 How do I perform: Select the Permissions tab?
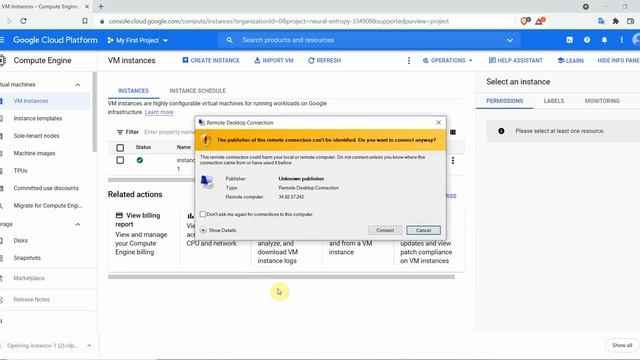pos(504,101)
